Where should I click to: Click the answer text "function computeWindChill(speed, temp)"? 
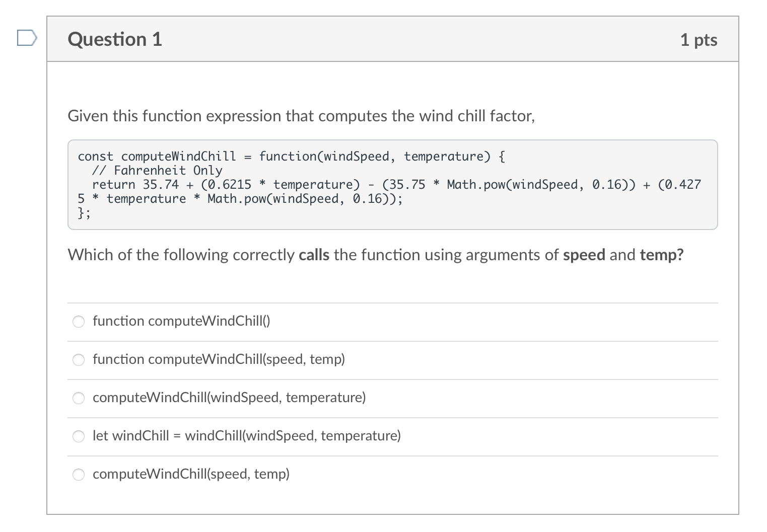tap(219, 359)
